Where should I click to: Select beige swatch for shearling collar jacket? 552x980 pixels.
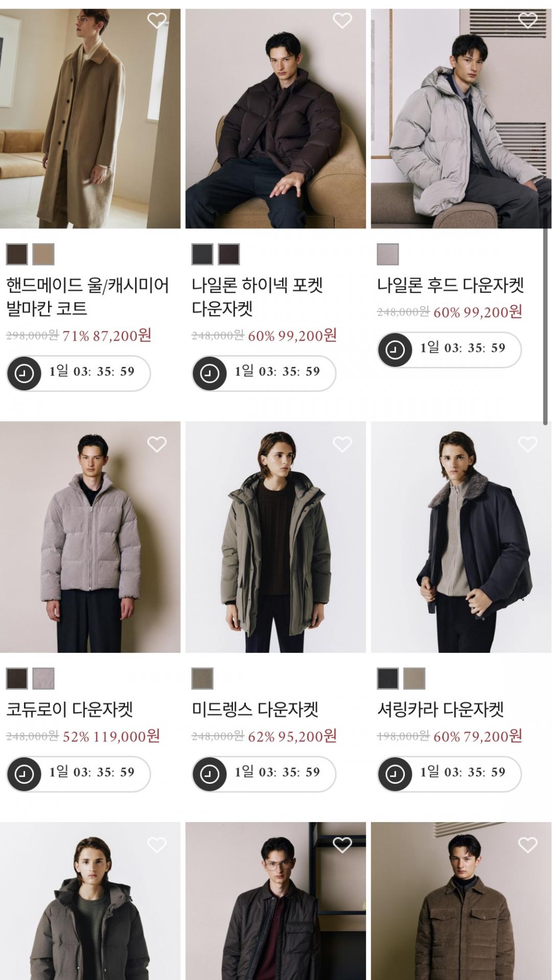tap(415, 679)
